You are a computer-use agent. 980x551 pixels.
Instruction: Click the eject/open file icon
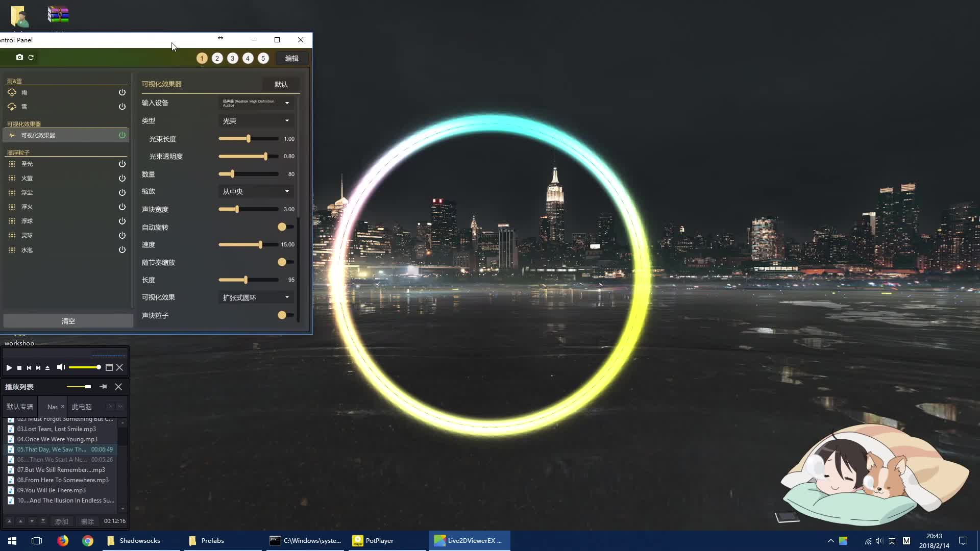pyautogui.click(x=47, y=368)
